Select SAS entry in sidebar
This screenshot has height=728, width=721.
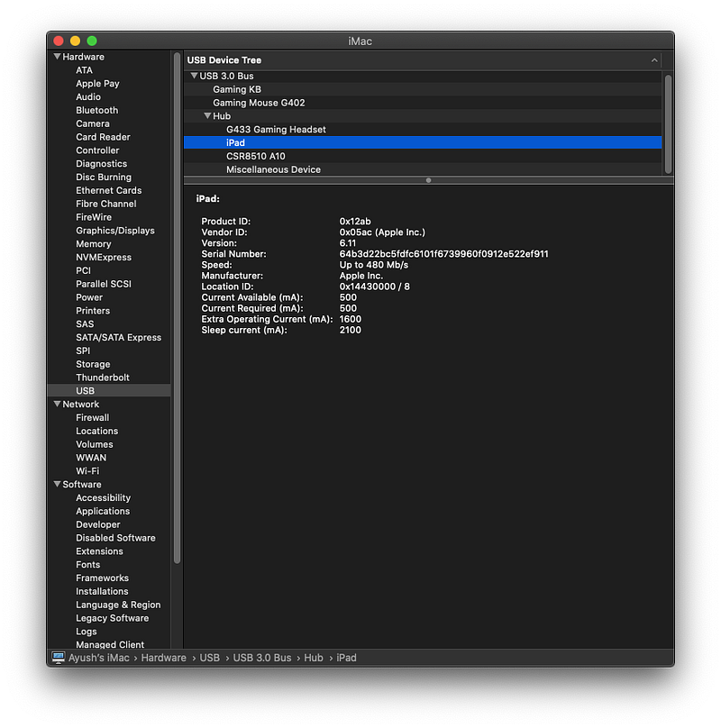(x=85, y=324)
